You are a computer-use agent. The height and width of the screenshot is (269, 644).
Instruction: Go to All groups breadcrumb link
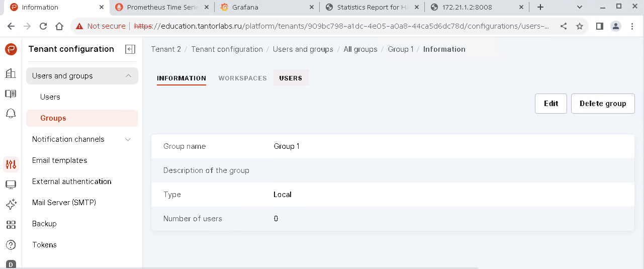point(360,49)
